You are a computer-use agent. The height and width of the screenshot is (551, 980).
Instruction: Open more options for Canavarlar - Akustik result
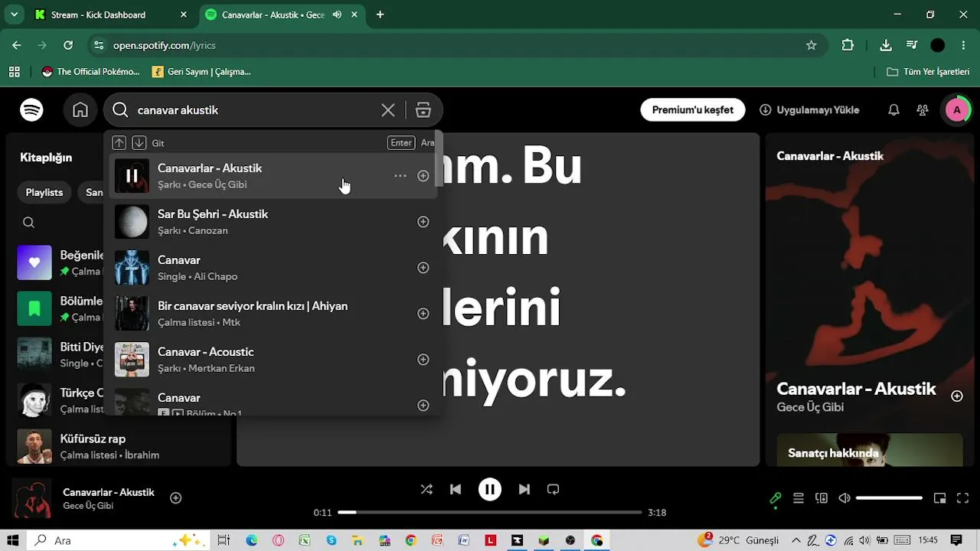coord(400,176)
